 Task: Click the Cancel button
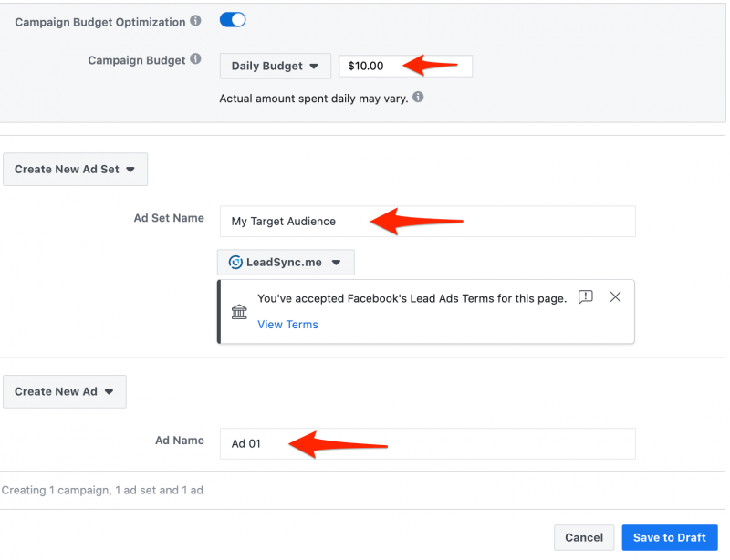coord(584,538)
